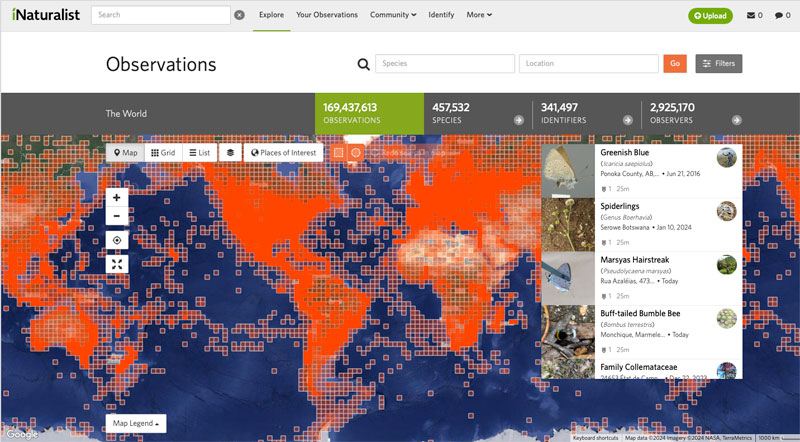Click the green Upload button

[x=710, y=16]
